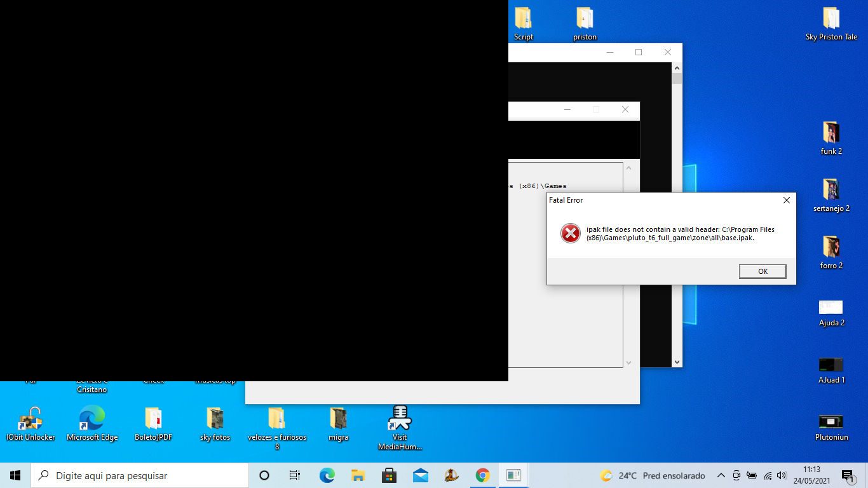The image size is (868, 488).
Task: Minimize the front launcher window
Action: click(567, 109)
